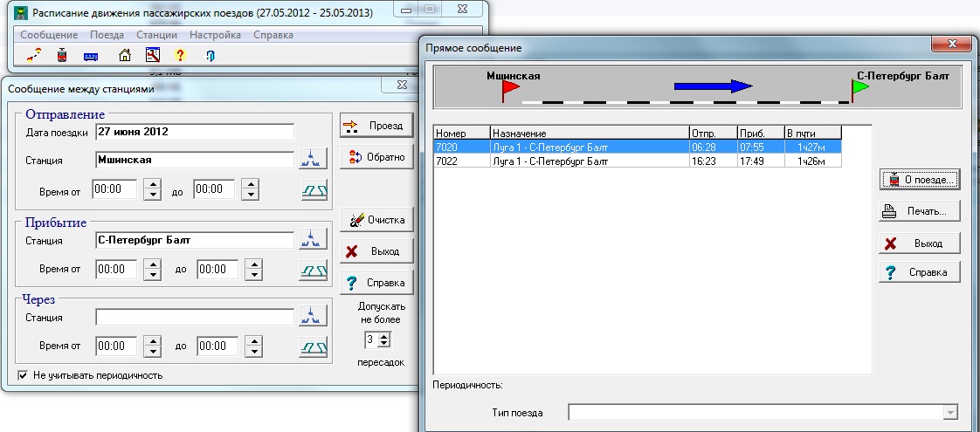Increase departure 'Время от' with up arrow

[x=151, y=184]
